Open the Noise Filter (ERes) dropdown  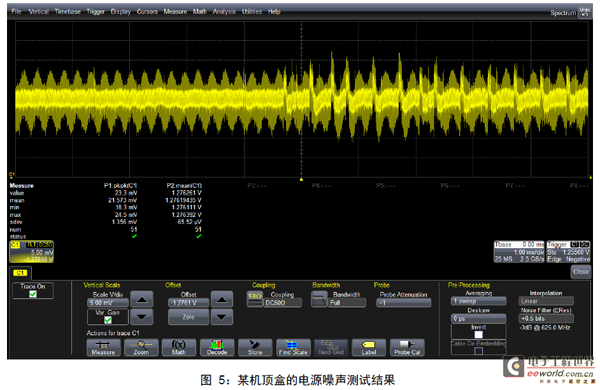[x=546, y=318]
